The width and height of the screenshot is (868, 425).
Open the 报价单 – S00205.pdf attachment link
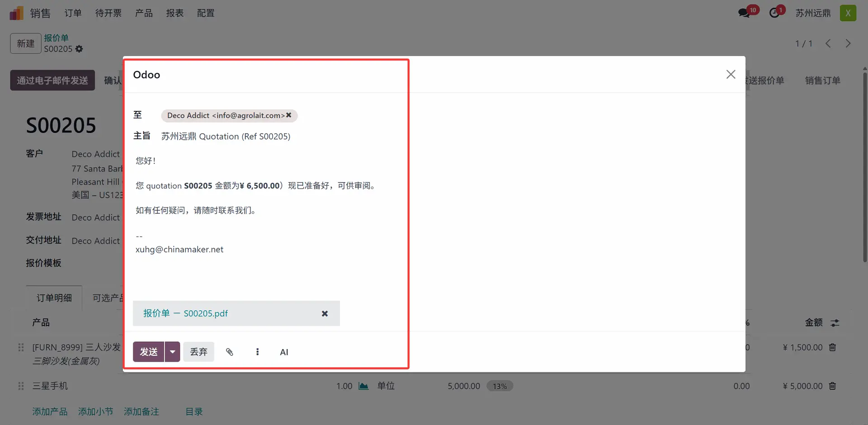(x=185, y=313)
